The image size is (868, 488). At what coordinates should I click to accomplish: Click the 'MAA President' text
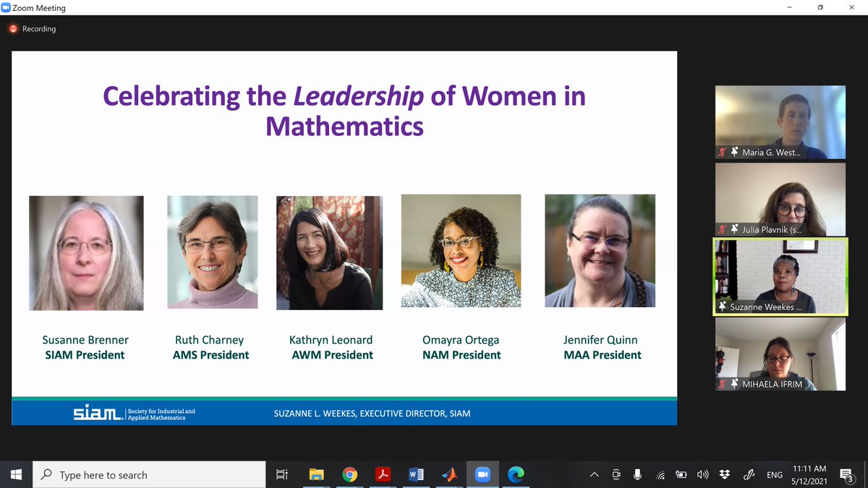tap(603, 355)
